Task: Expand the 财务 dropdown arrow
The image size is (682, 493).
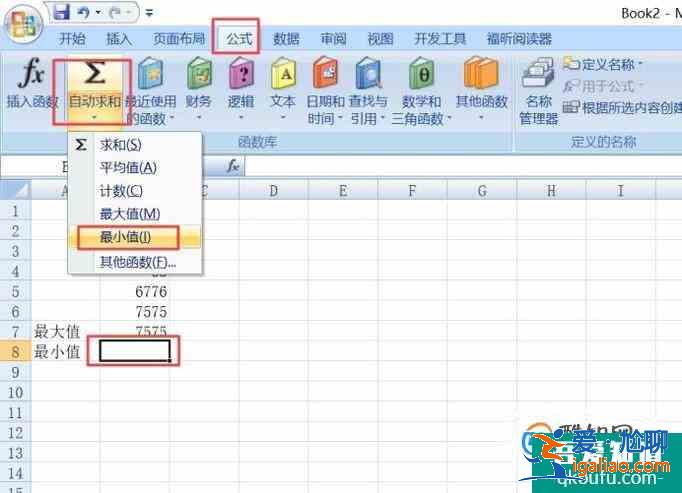Action: 198,117
